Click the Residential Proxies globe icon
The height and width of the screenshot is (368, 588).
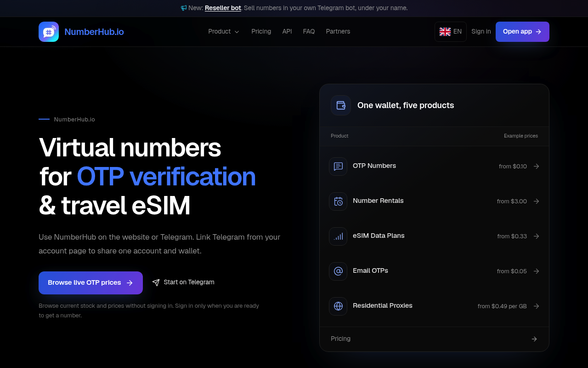pyautogui.click(x=338, y=306)
